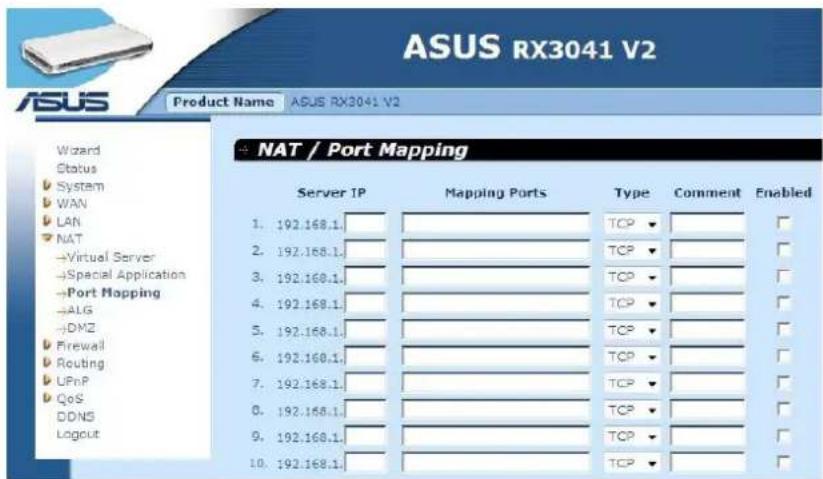
Task: Open the Type dropdown for row 3
Action: 632,277
